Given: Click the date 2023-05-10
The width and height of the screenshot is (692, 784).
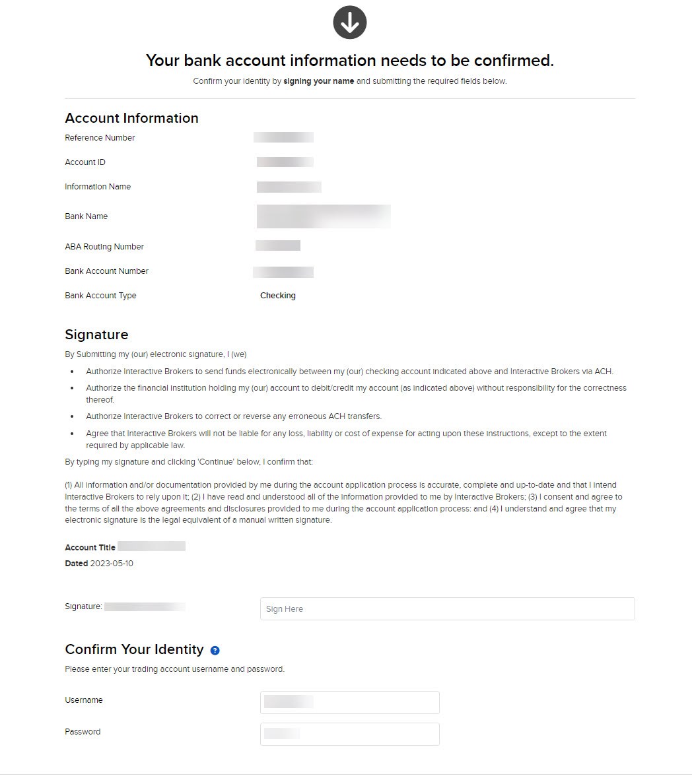Looking at the screenshot, I should [112, 564].
